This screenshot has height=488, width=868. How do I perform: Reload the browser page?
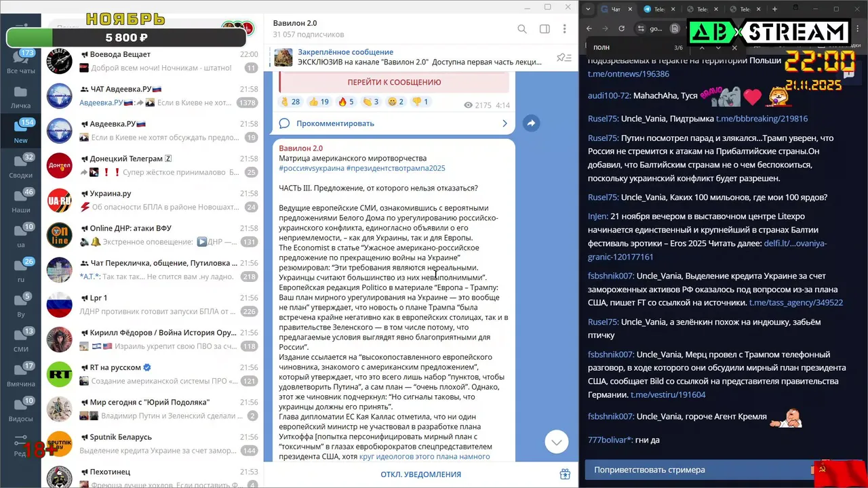pos(623,28)
